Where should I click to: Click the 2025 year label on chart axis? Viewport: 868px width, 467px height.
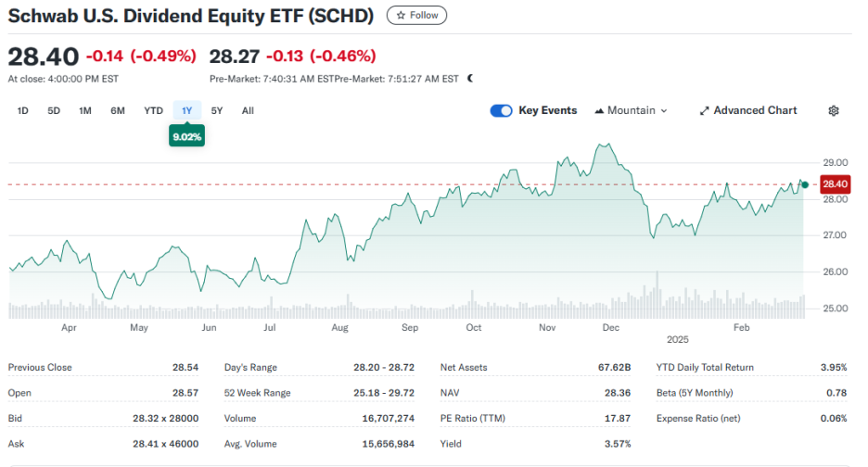(x=678, y=339)
